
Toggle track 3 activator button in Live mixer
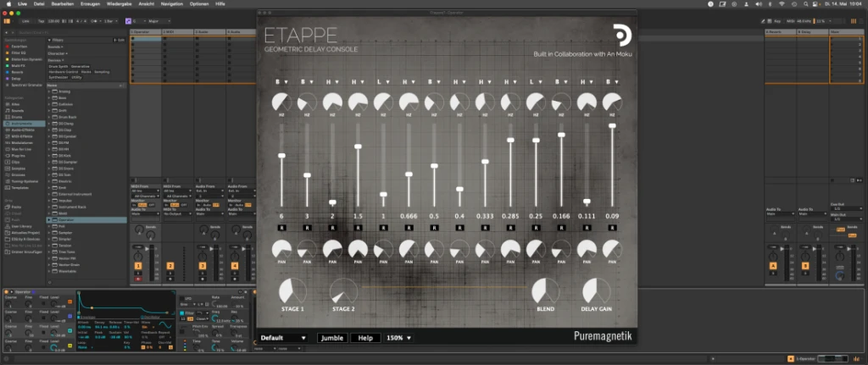(x=203, y=266)
